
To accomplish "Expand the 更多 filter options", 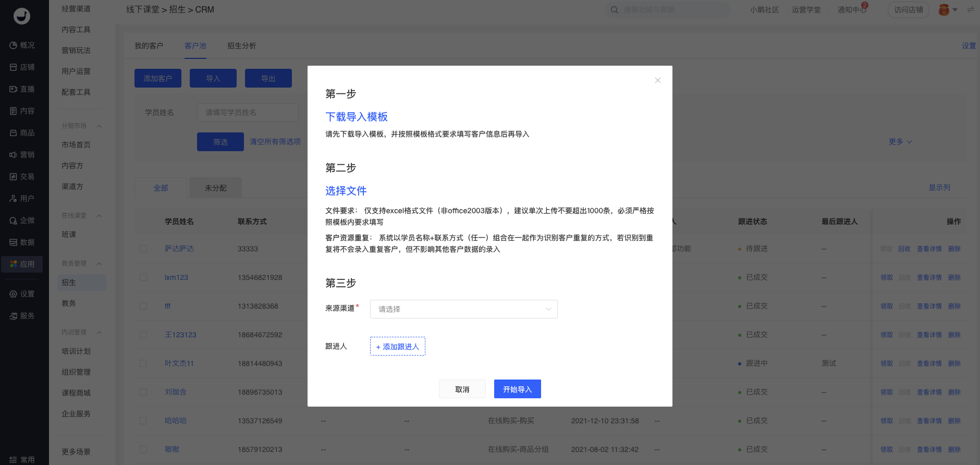I will (x=900, y=142).
